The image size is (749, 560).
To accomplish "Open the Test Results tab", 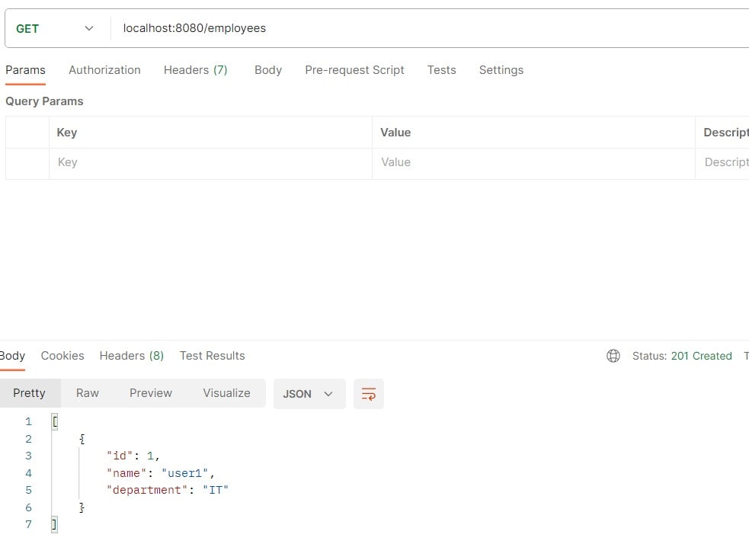I will click(212, 356).
